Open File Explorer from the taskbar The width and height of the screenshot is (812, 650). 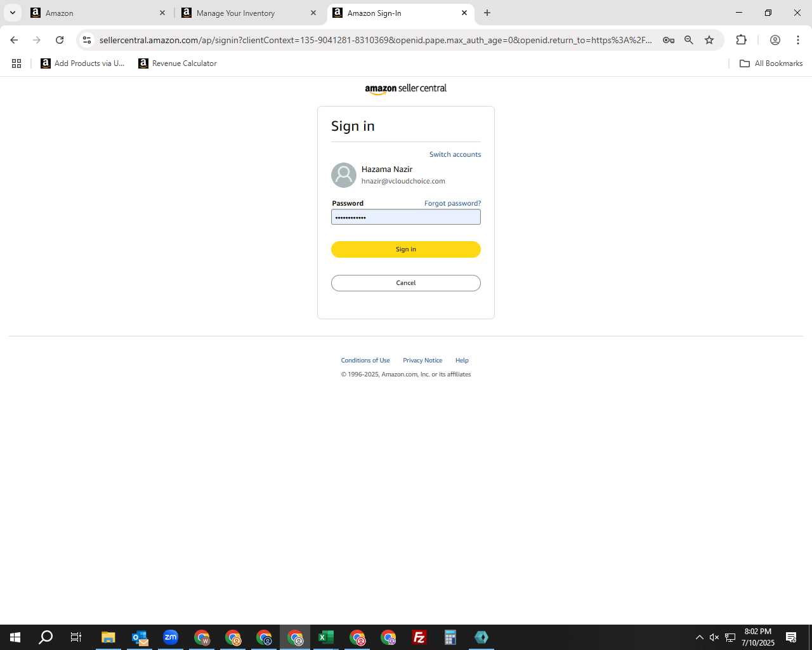(x=108, y=637)
